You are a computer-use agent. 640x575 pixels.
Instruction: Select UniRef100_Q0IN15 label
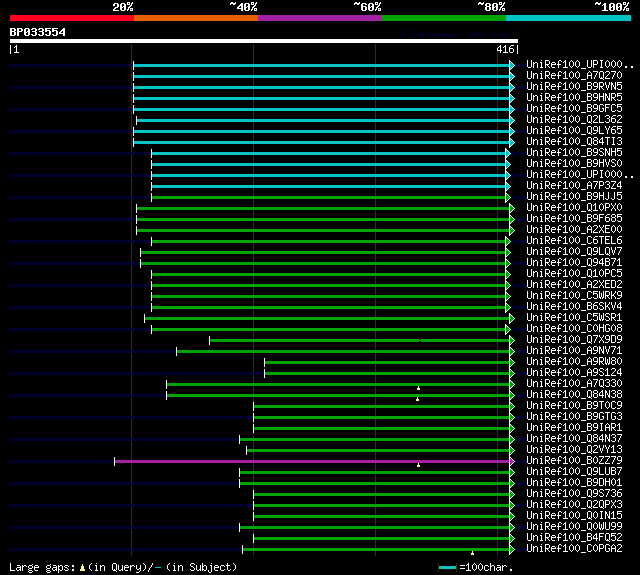574,516
